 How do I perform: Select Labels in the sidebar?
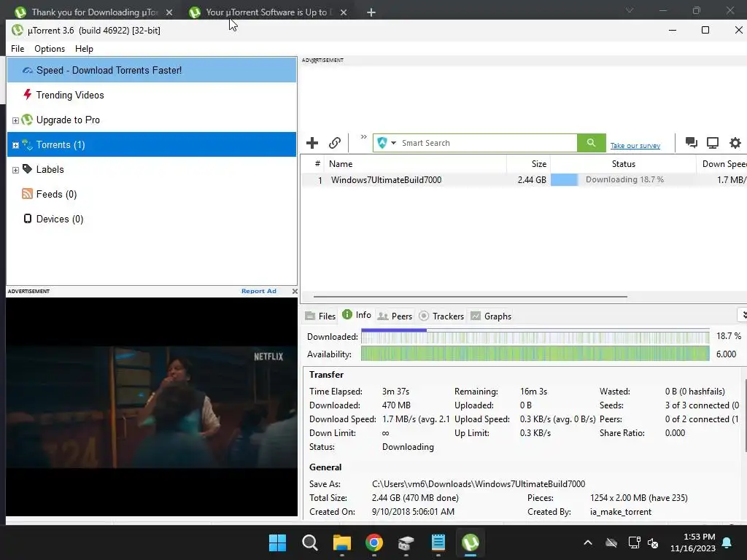[x=152, y=169]
